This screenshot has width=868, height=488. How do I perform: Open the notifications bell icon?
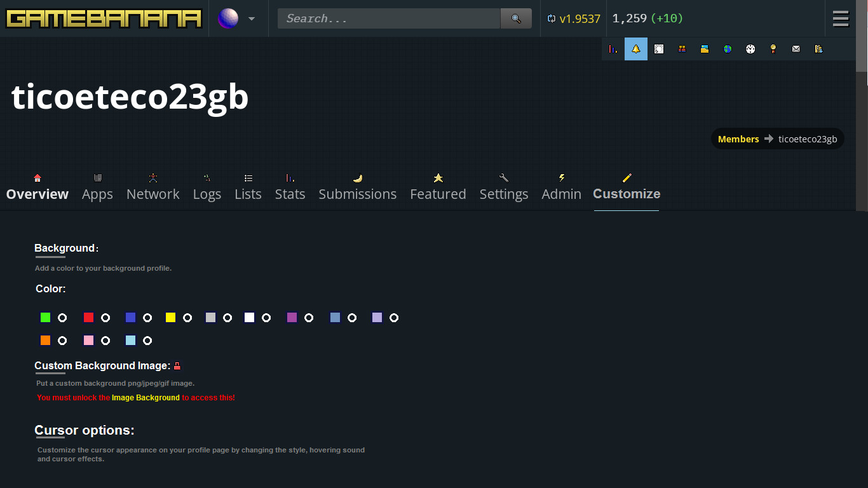pos(636,49)
